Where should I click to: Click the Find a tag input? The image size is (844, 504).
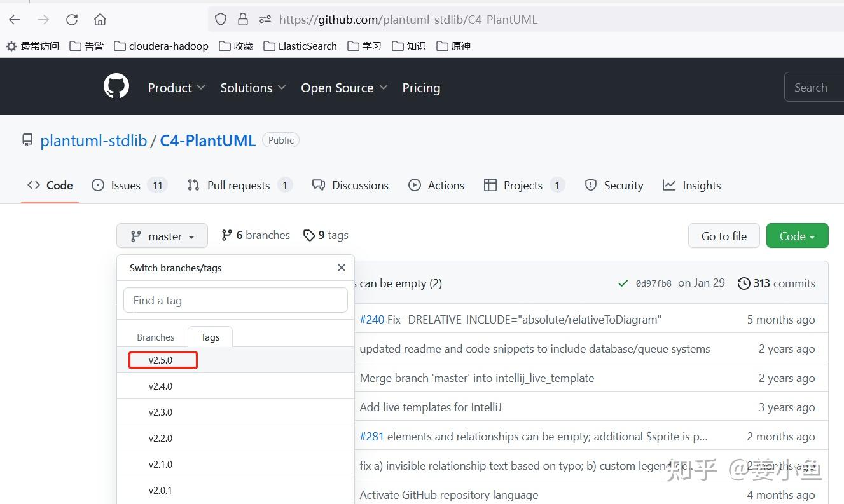[235, 301]
